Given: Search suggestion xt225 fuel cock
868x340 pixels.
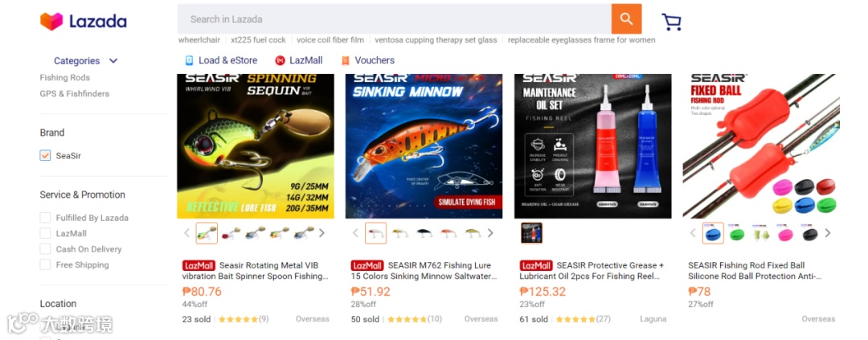Looking at the screenshot, I should click(259, 40).
